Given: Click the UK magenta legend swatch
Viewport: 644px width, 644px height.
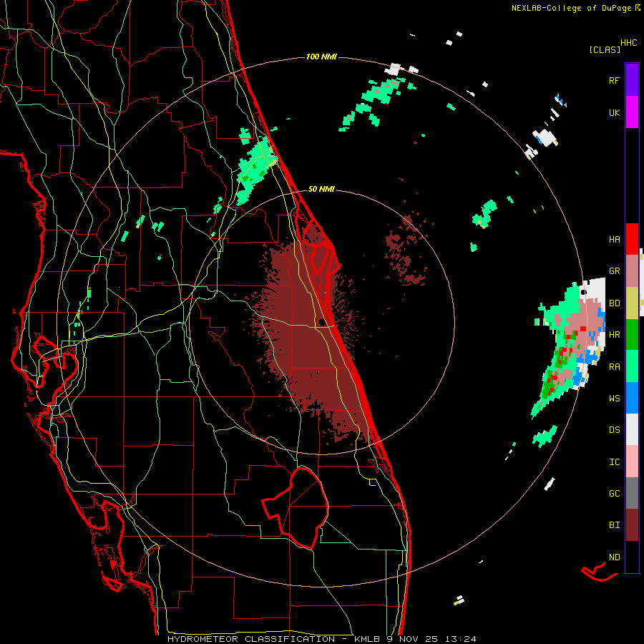Looking at the screenshot, I should [x=632, y=112].
